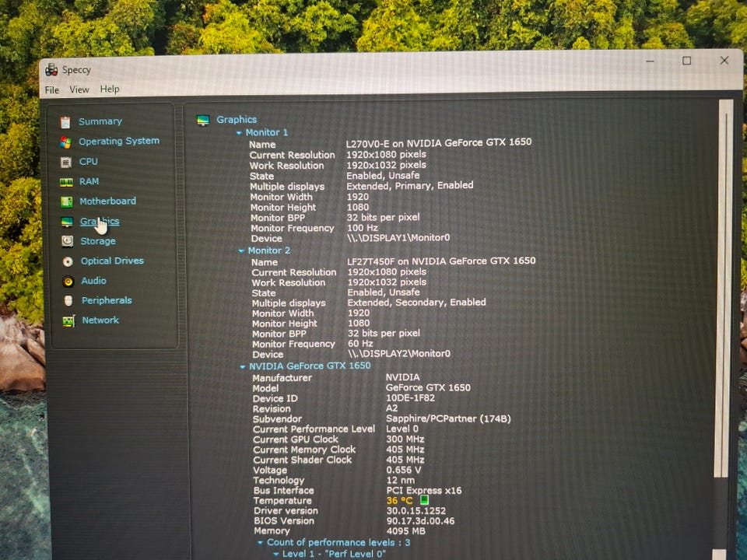Viewport: 747px width, 560px height.
Task: Click the green temperature indicator square
Action: [425, 501]
